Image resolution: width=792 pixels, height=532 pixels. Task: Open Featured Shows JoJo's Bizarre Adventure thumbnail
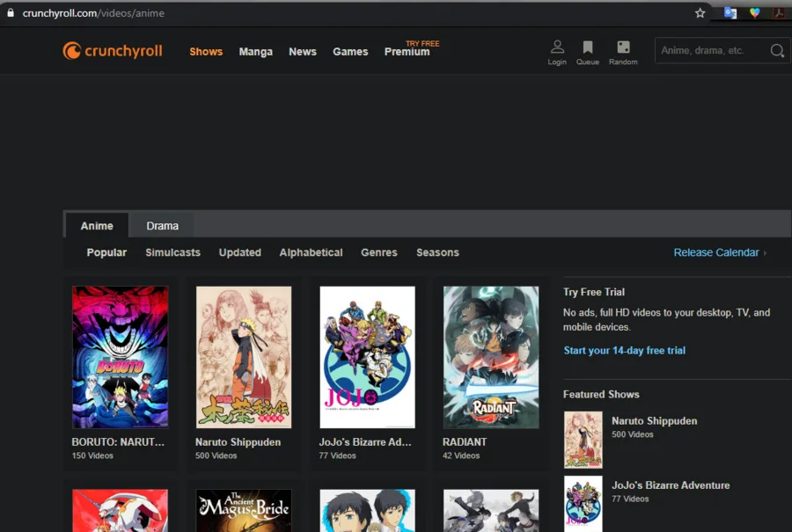coord(583,503)
